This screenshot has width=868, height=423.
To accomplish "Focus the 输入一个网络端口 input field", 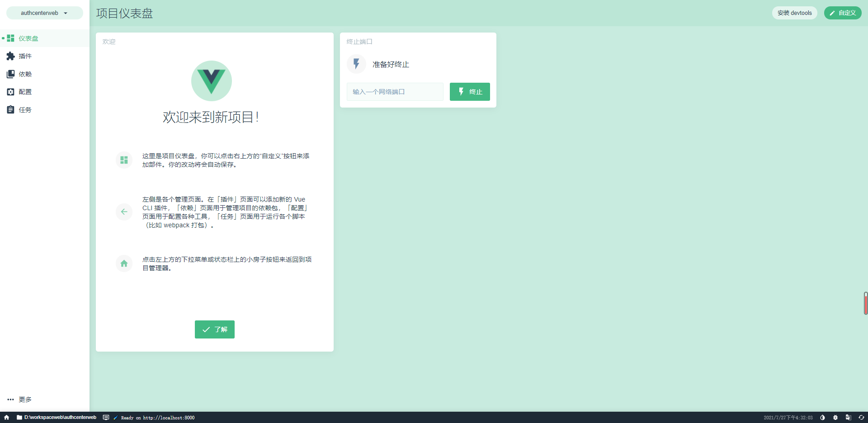I will pos(395,92).
